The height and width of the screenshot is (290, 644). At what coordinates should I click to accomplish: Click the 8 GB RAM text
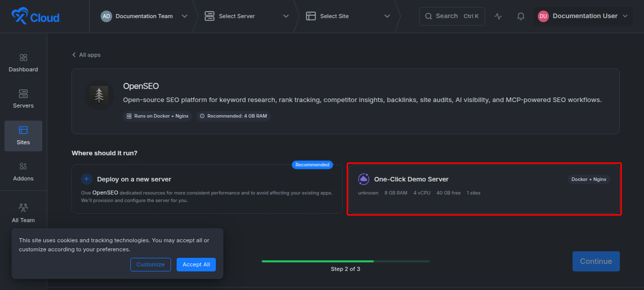[396, 193]
